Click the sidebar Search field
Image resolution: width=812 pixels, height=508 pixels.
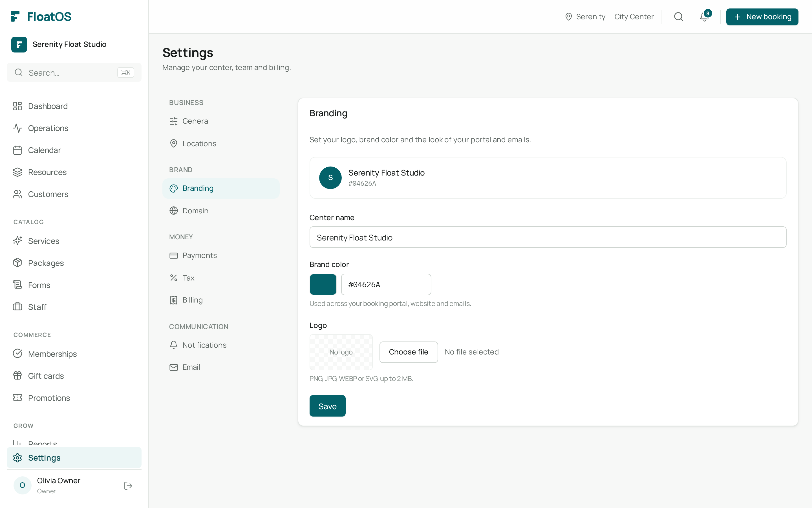[x=74, y=73]
